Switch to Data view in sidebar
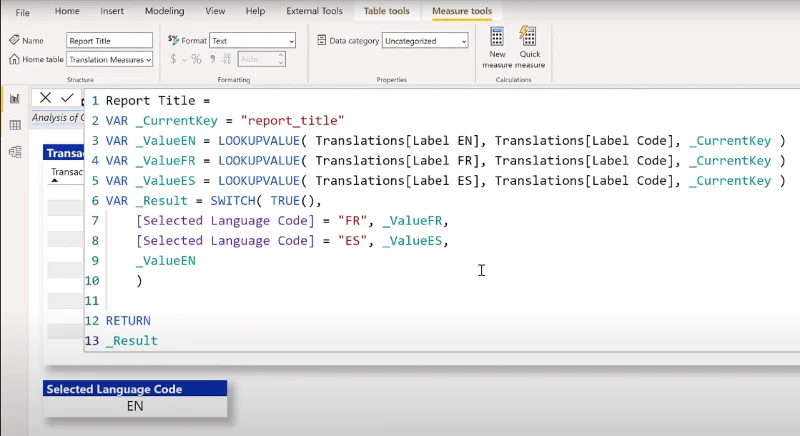The width and height of the screenshot is (800, 436). pyautogui.click(x=15, y=125)
